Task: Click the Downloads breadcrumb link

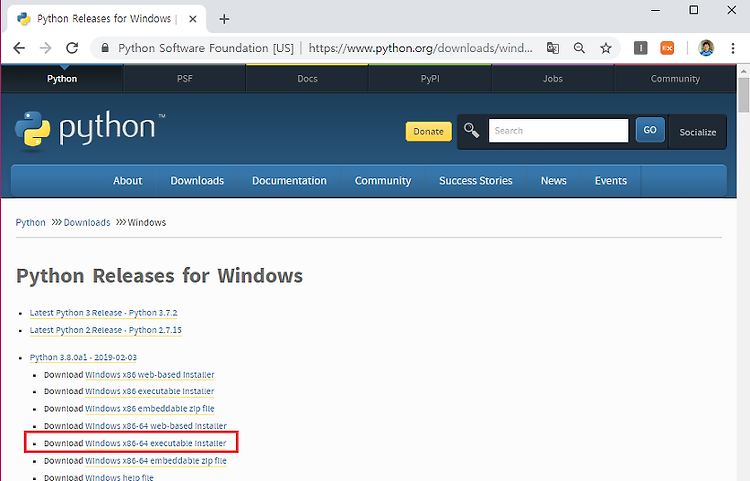Action: point(87,223)
